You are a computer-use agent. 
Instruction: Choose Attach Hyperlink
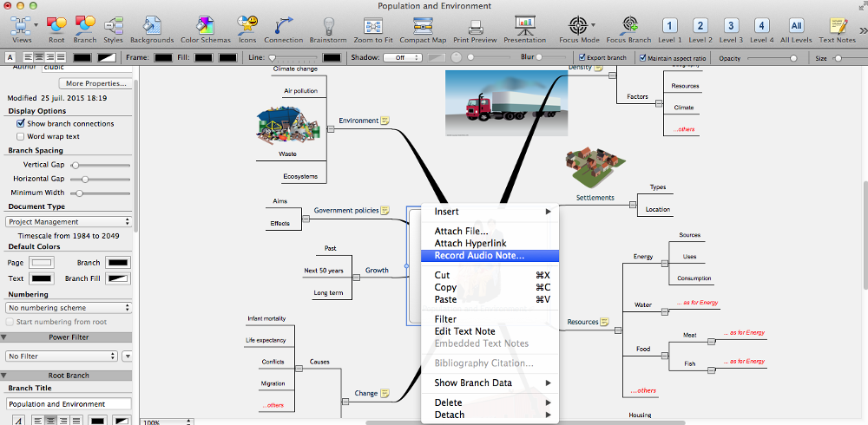tap(490, 244)
